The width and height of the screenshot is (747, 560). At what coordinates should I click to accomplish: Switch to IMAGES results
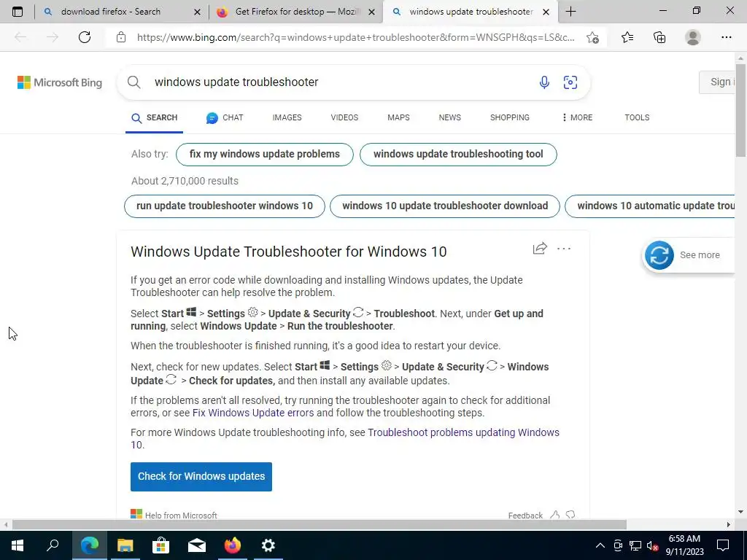(x=287, y=117)
